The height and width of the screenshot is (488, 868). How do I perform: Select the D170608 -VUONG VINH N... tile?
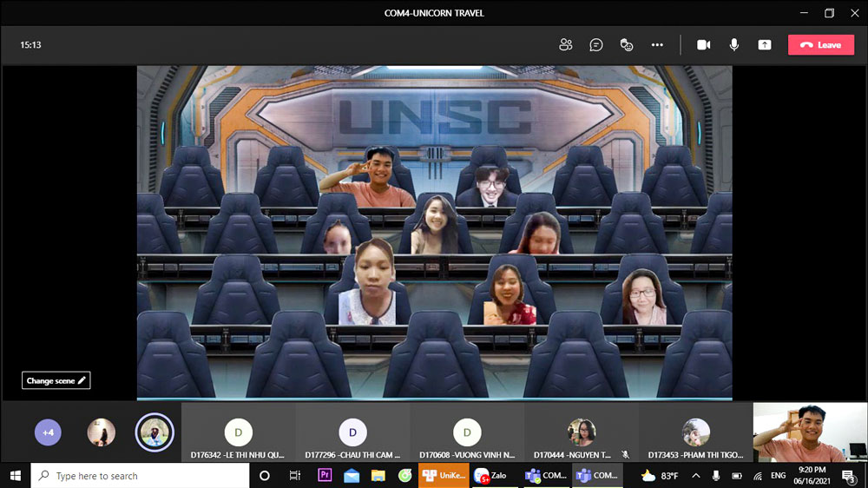467,432
